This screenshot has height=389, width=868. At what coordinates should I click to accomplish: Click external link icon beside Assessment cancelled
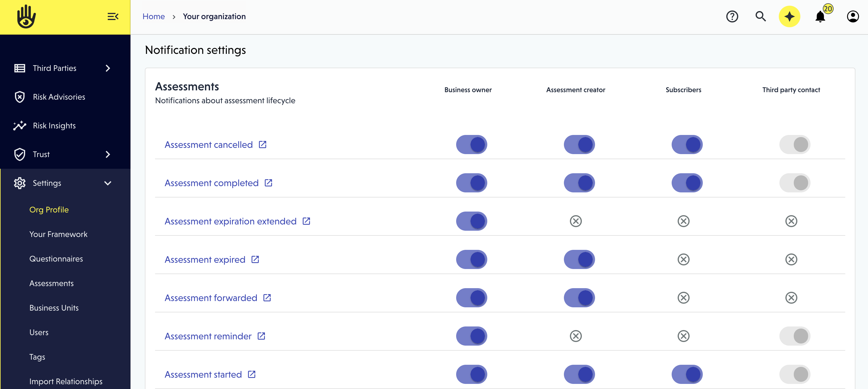click(x=262, y=145)
